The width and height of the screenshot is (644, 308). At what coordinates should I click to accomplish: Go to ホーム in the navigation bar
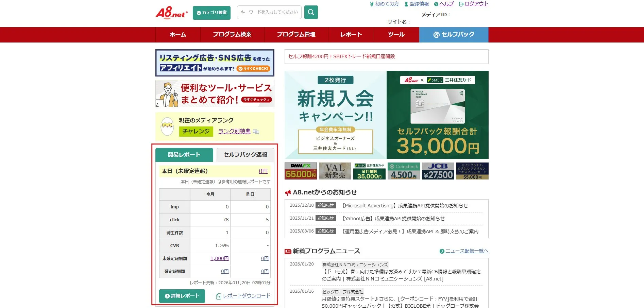pos(178,35)
